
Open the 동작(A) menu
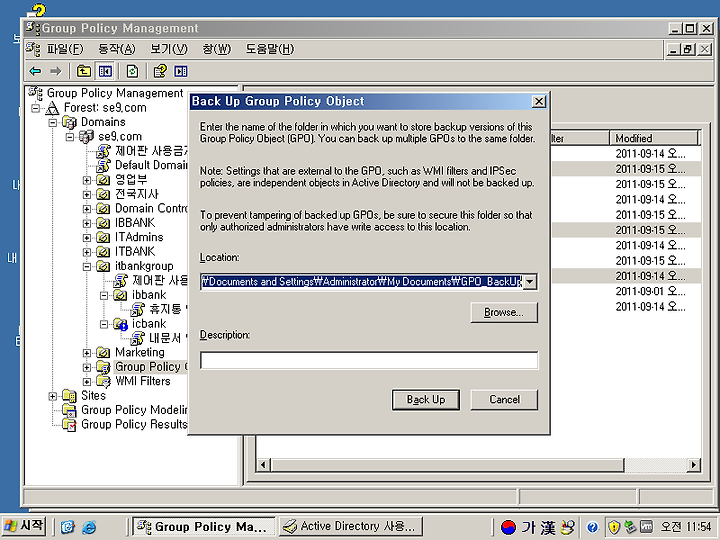click(117, 49)
